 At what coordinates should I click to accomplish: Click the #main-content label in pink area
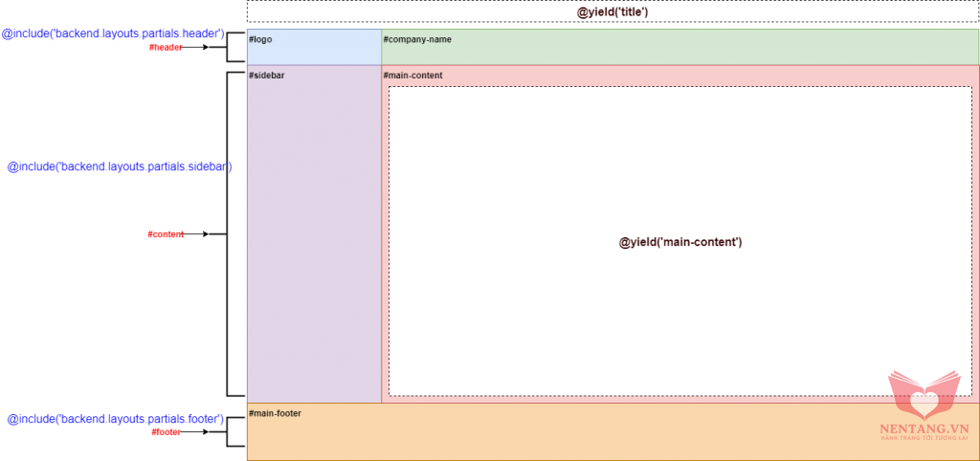(412, 75)
